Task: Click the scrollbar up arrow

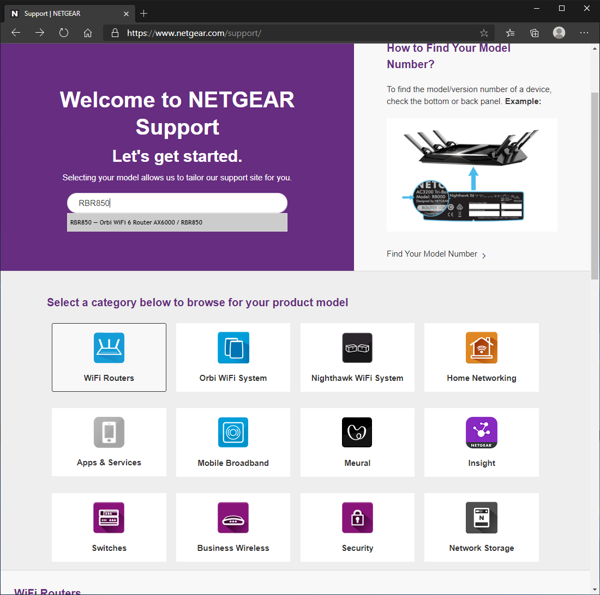Action: coord(594,49)
